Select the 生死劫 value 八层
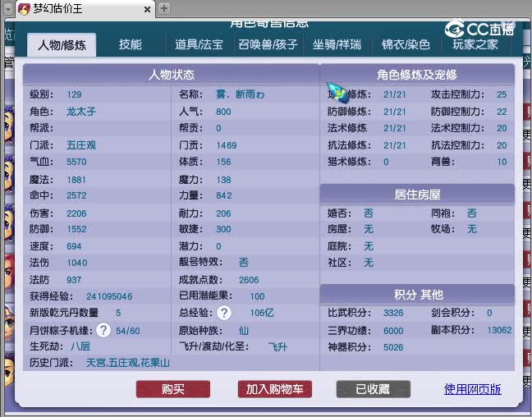The height and width of the screenshot is (417, 532). pyautogui.click(x=80, y=346)
